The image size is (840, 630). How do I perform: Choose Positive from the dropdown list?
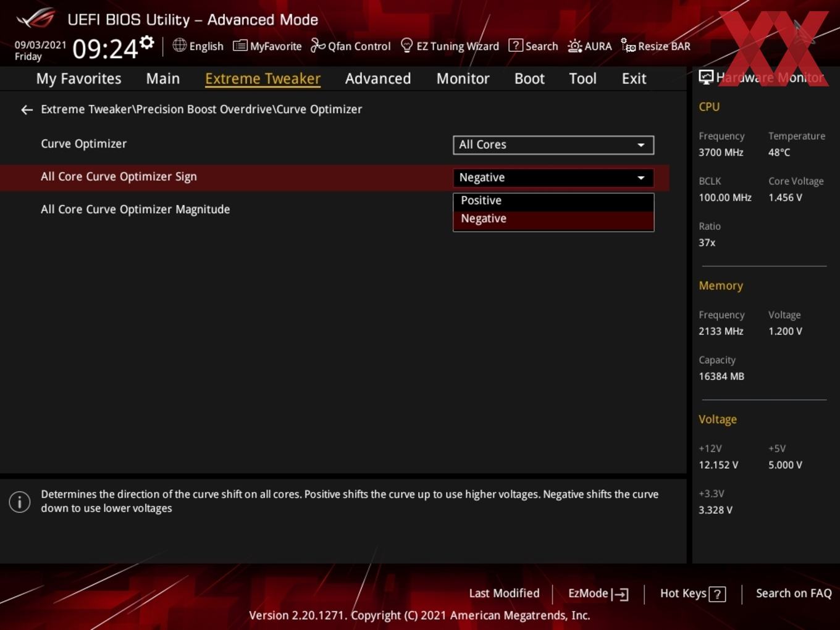[x=553, y=201]
